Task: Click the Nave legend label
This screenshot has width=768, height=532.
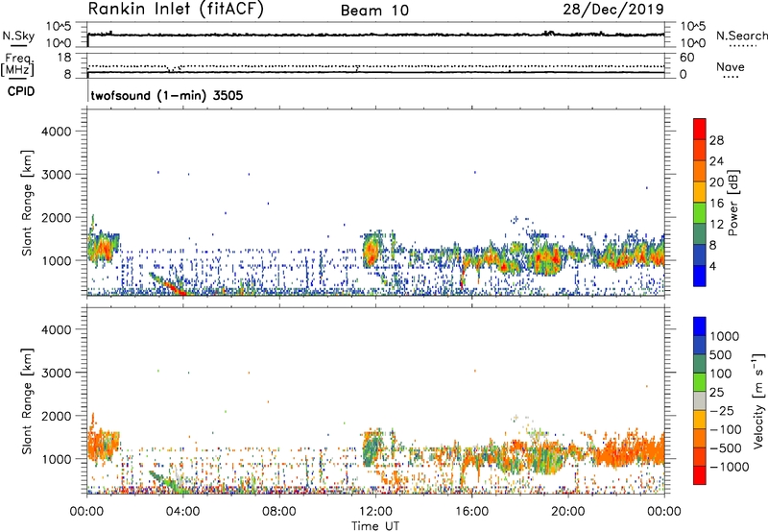Action: coord(731,66)
